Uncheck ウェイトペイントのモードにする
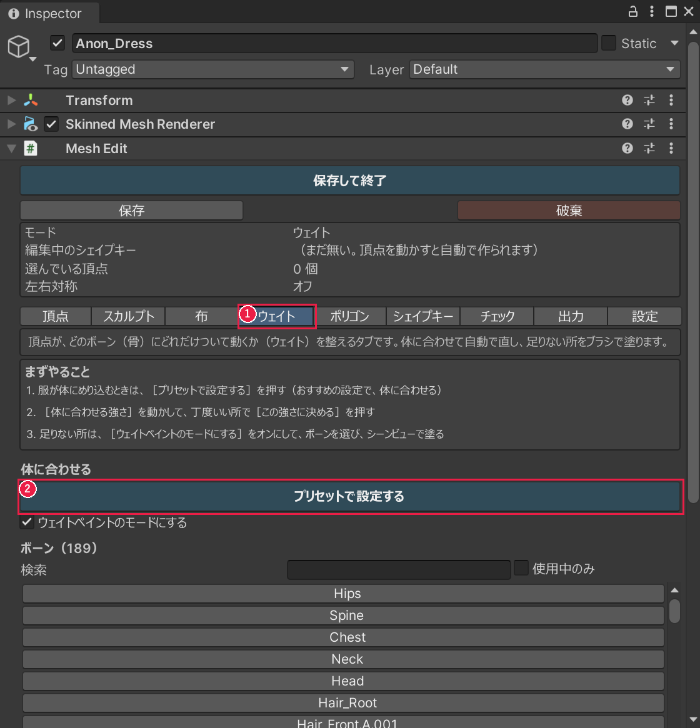 (x=27, y=522)
